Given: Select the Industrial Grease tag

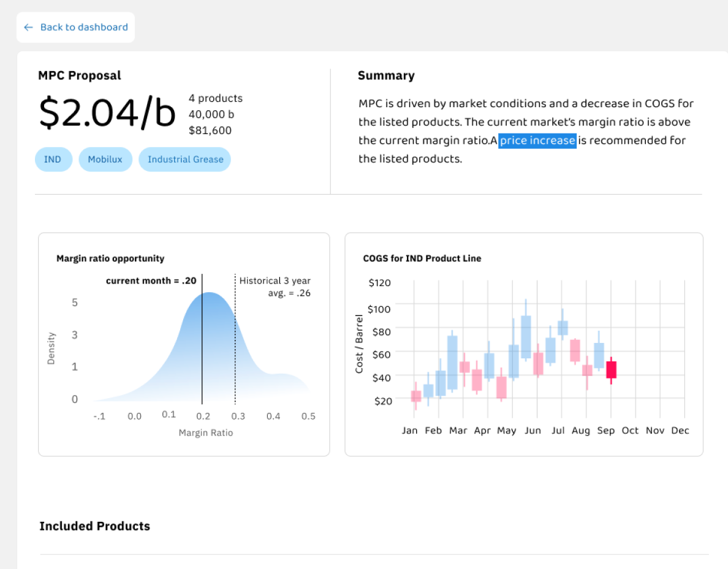Looking at the screenshot, I should coord(184,159).
